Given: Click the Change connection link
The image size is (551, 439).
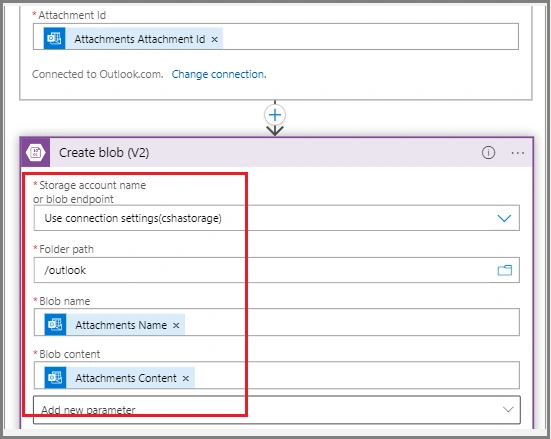Looking at the screenshot, I should pyautogui.click(x=219, y=74).
